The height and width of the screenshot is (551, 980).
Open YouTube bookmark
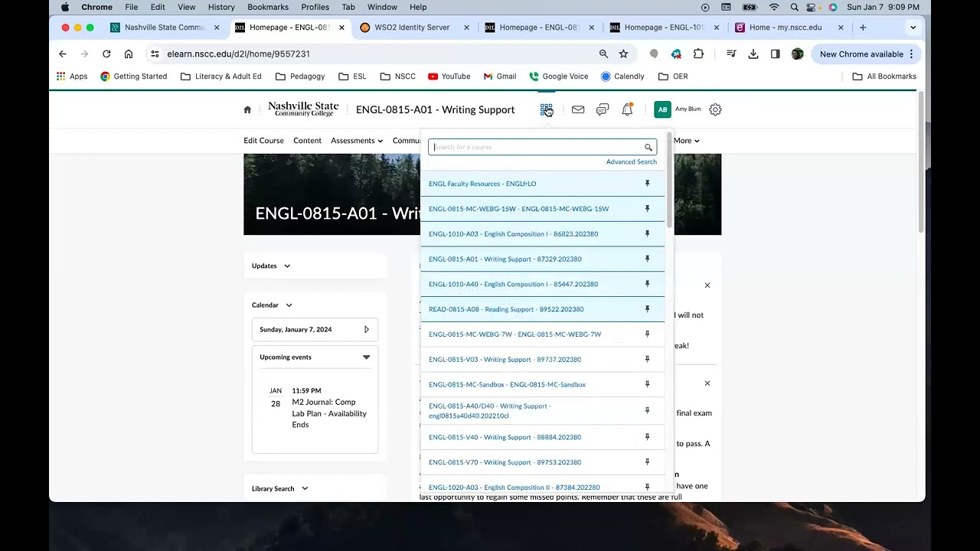click(449, 77)
